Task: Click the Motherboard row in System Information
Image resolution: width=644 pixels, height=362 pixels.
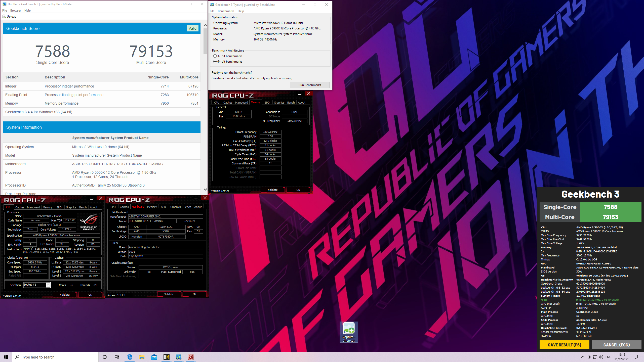Action: pyautogui.click(x=102, y=164)
